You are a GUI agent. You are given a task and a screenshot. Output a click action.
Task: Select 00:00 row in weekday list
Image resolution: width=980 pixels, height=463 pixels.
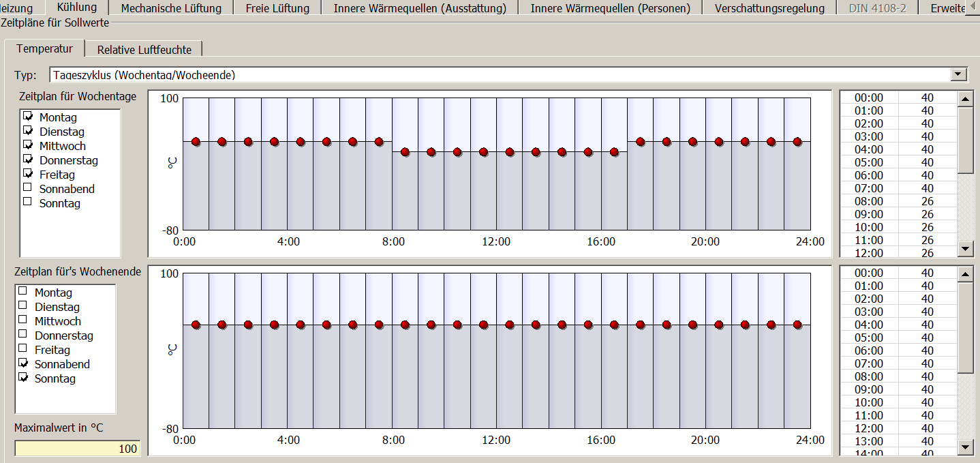pyautogui.click(x=898, y=98)
